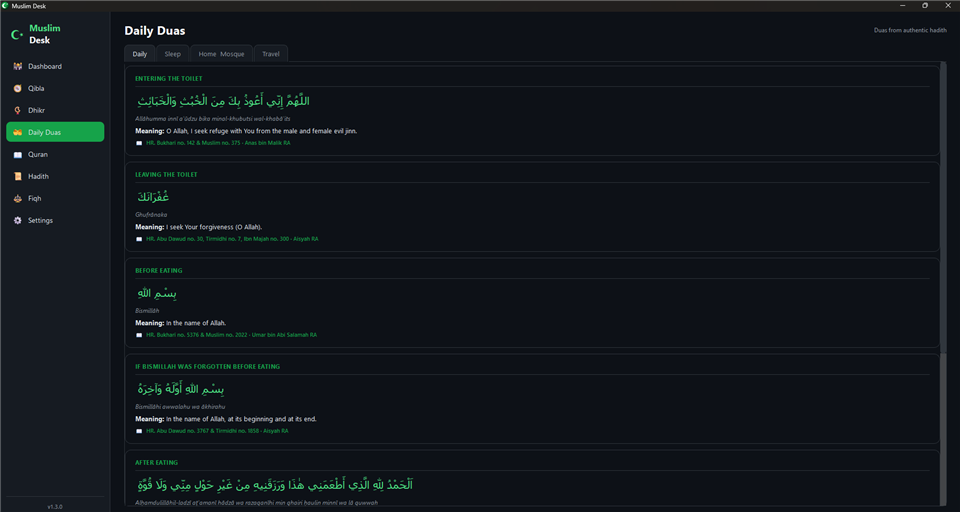
Task: Click source 'HR. Abu Dawud no. 3767 & Tirmidhi no. 1858'
Action: coord(217,431)
